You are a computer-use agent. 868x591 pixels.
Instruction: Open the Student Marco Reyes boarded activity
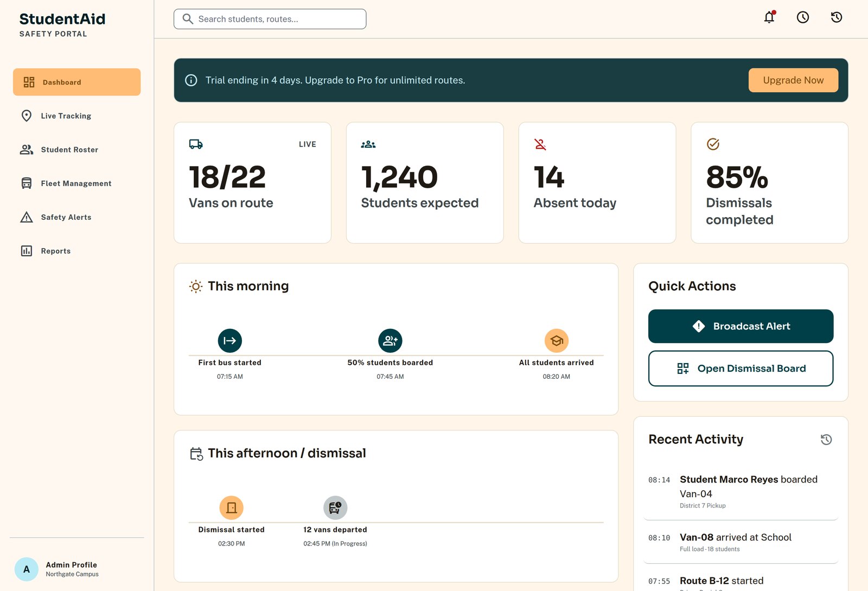pos(741,492)
